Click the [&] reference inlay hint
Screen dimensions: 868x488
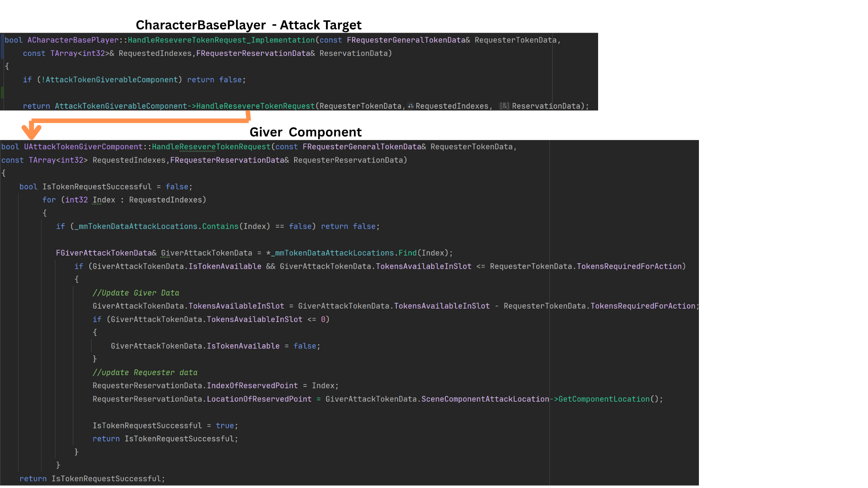(x=504, y=106)
